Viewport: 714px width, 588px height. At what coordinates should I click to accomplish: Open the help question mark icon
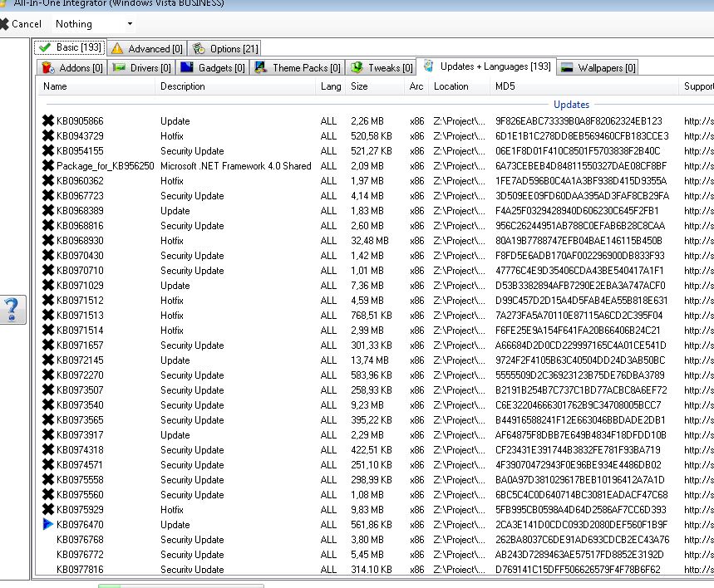12,310
